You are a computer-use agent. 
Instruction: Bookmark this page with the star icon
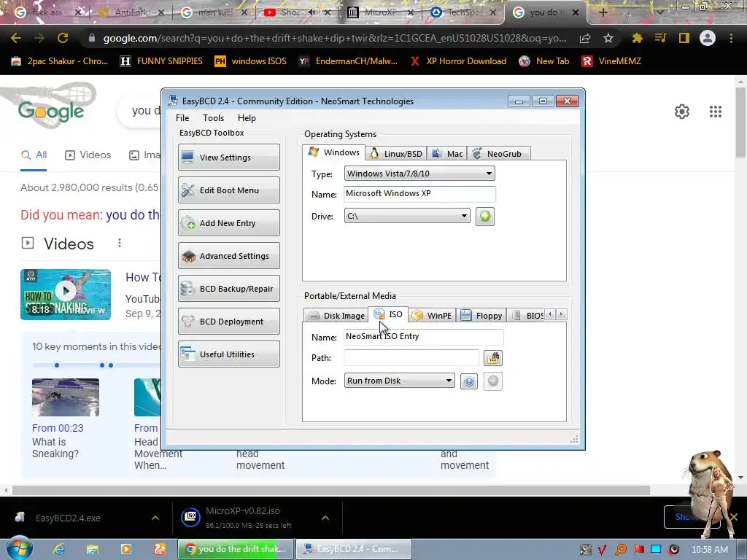click(608, 38)
